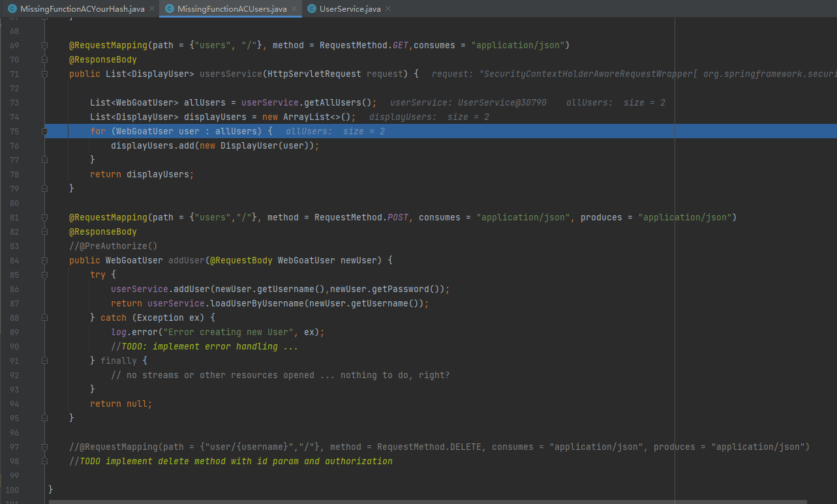Click the fold end marker on line 70
Screen dimensions: 837x504
[x=44, y=60]
